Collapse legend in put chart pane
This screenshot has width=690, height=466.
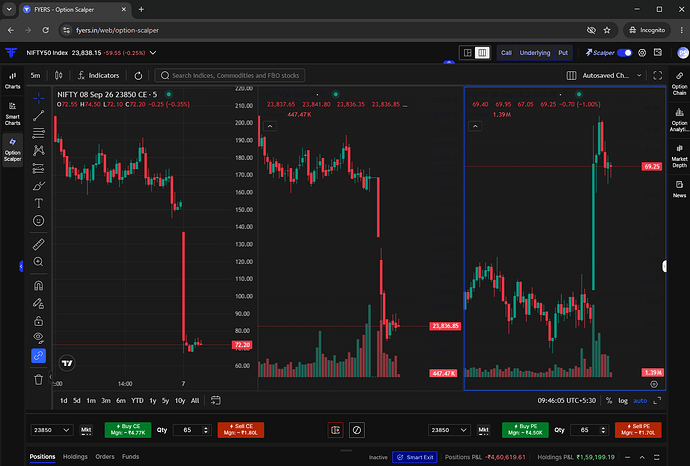(x=475, y=126)
